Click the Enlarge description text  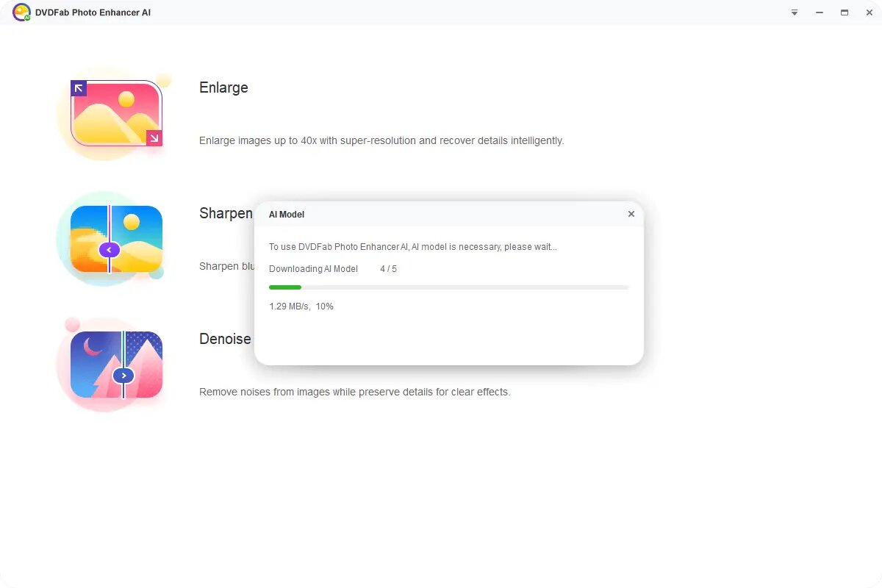click(381, 140)
